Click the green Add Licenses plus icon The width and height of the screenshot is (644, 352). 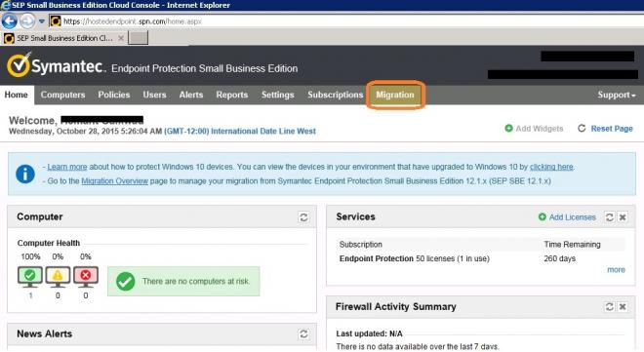(x=543, y=216)
